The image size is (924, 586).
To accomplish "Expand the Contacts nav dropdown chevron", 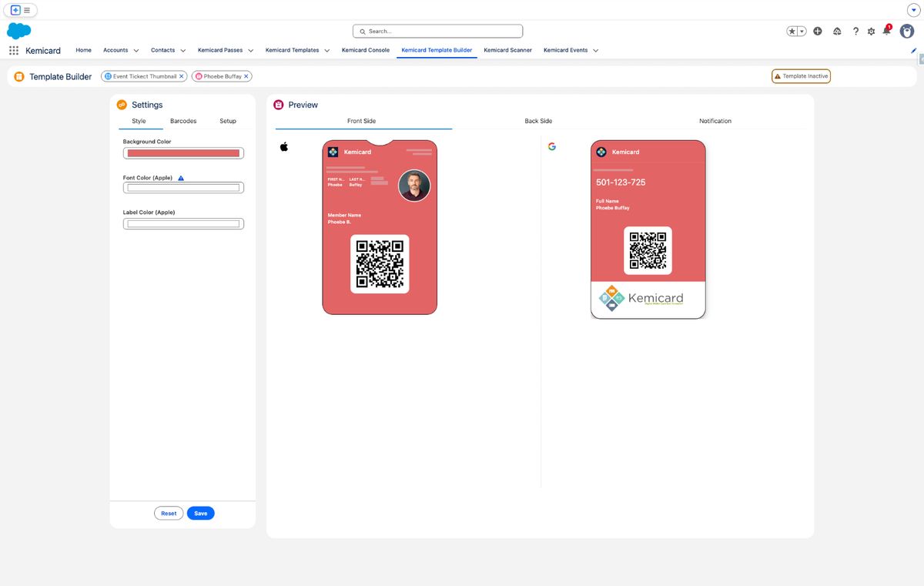I will [182, 51].
